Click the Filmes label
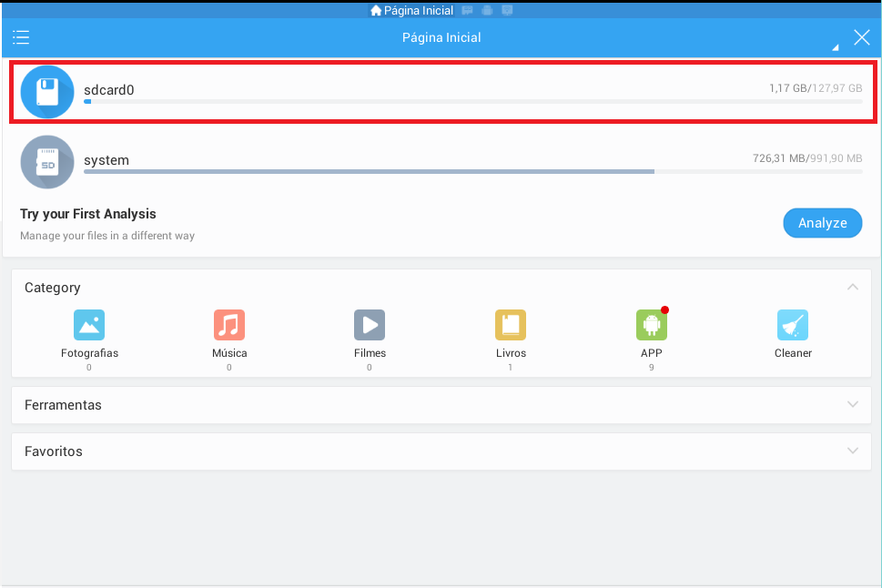882x588 pixels. [x=370, y=353]
